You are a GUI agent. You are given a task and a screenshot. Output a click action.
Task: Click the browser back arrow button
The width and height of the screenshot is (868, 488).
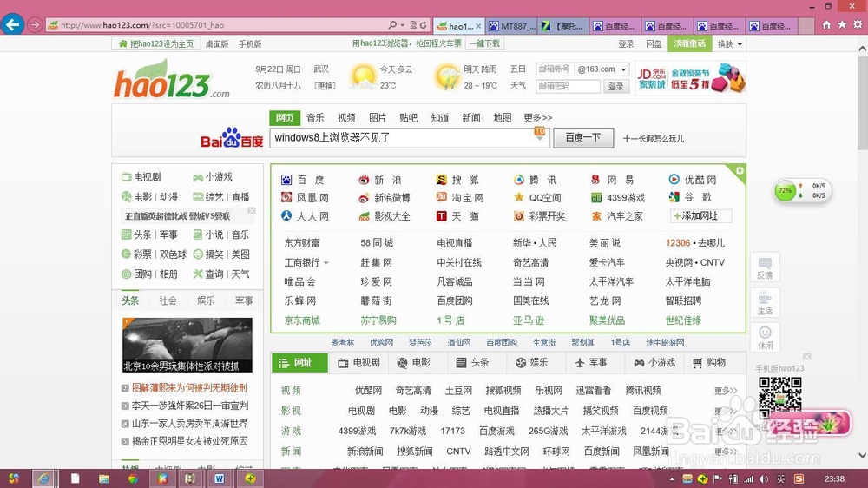point(12,24)
